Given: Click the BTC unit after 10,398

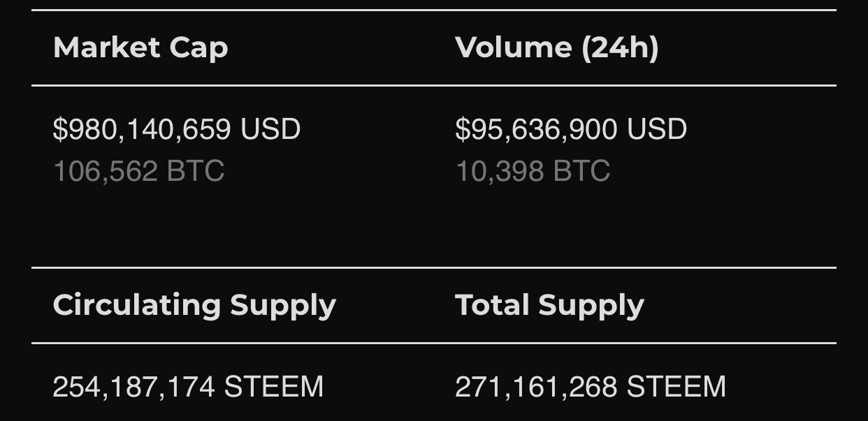Looking at the screenshot, I should point(581,171).
